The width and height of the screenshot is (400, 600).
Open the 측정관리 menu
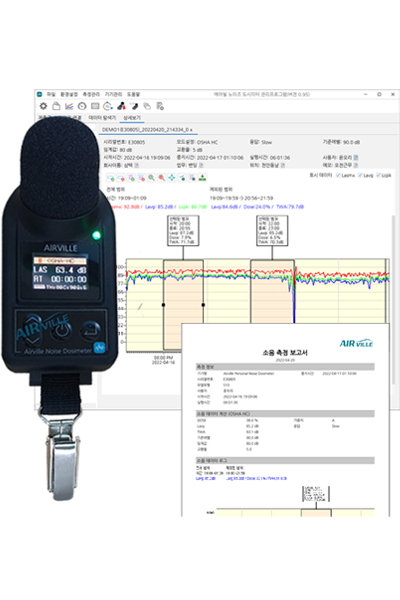tap(91, 94)
